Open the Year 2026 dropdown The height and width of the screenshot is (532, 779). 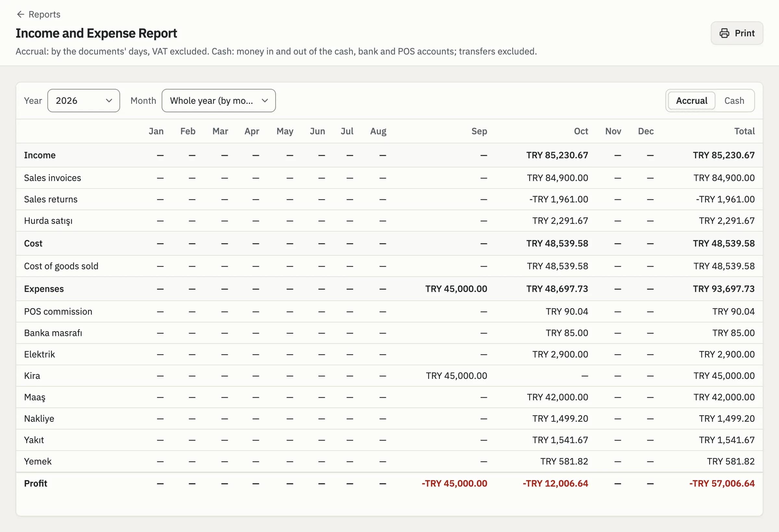click(83, 101)
